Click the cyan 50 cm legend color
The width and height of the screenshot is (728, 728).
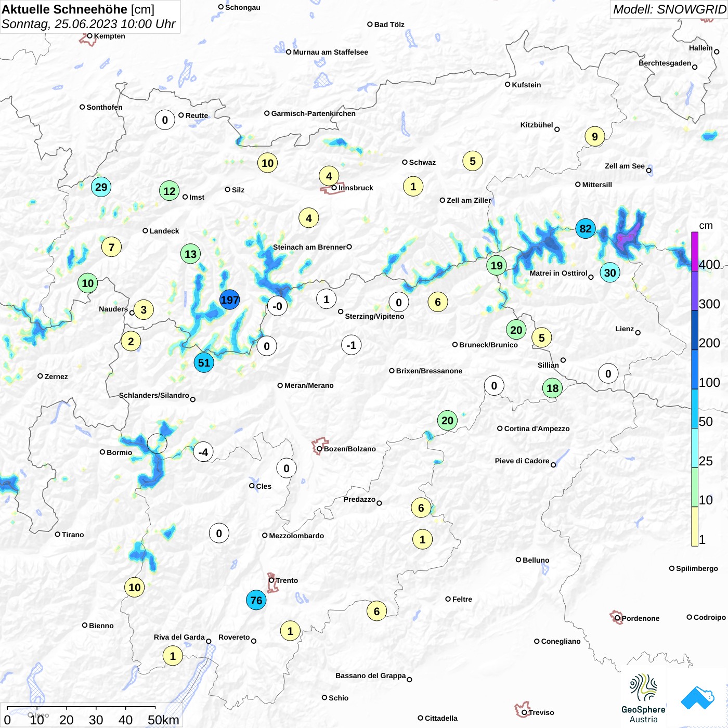tap(695, 409)
